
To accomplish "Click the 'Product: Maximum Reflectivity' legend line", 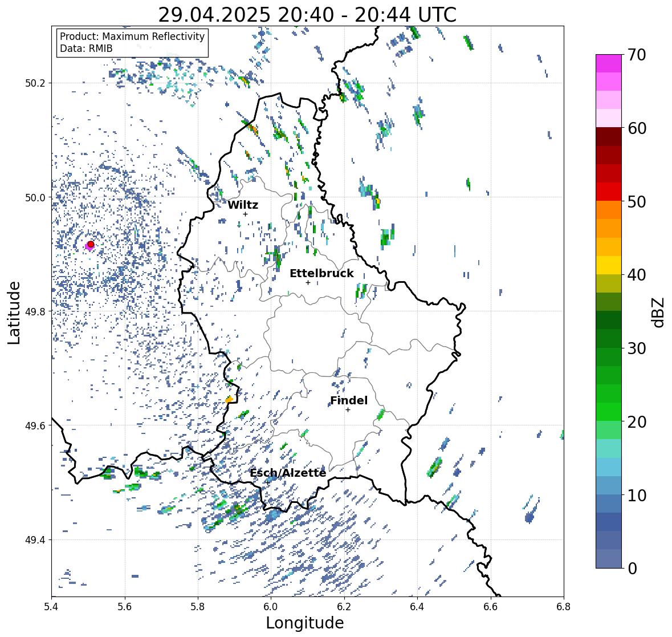I will coord(132,36).
